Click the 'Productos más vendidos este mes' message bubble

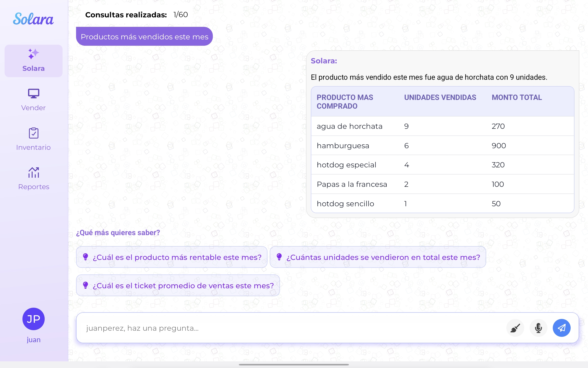[x=144, y=37]
